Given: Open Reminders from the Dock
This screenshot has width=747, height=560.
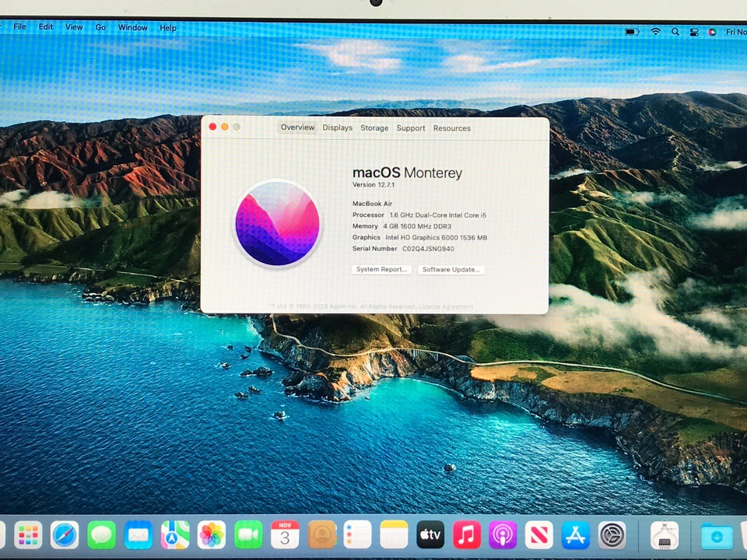Looking at the screenshot, I should coord(357,535).
